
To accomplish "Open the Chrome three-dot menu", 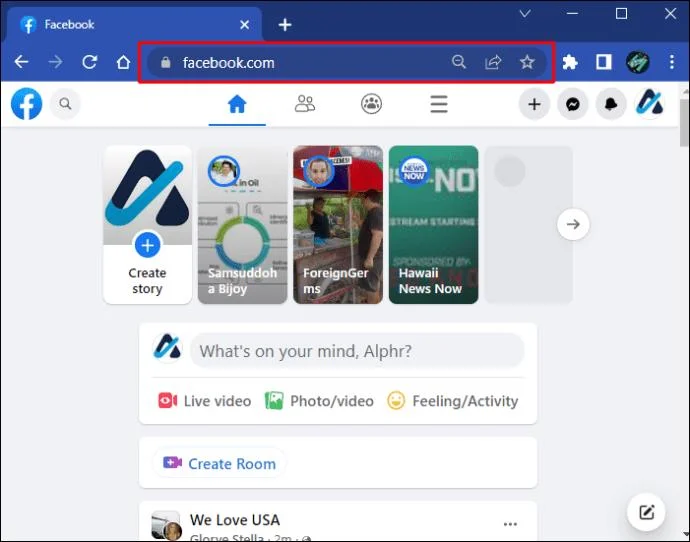I will pos(672,62).
